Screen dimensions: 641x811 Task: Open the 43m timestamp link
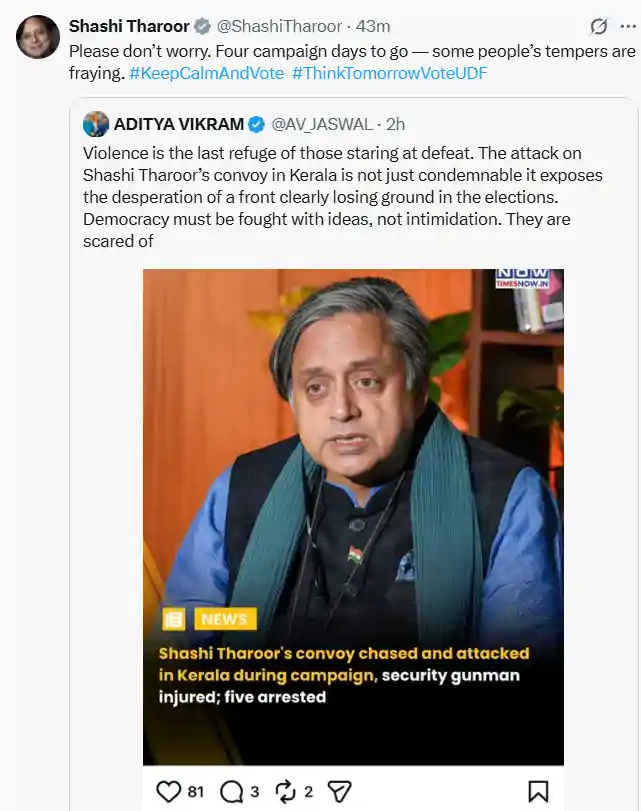click(x=373, y=26)
